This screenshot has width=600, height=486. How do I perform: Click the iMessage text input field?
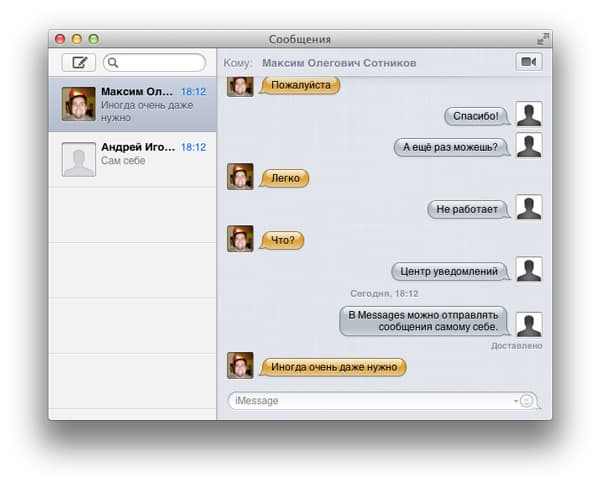click(383, 401)
